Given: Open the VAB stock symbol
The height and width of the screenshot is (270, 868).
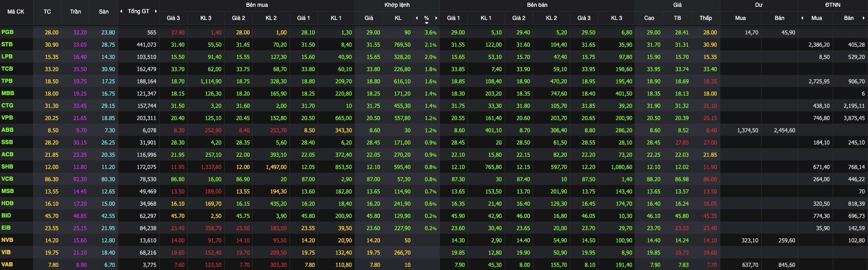Looking at the screenshot, I should point(7,265).
